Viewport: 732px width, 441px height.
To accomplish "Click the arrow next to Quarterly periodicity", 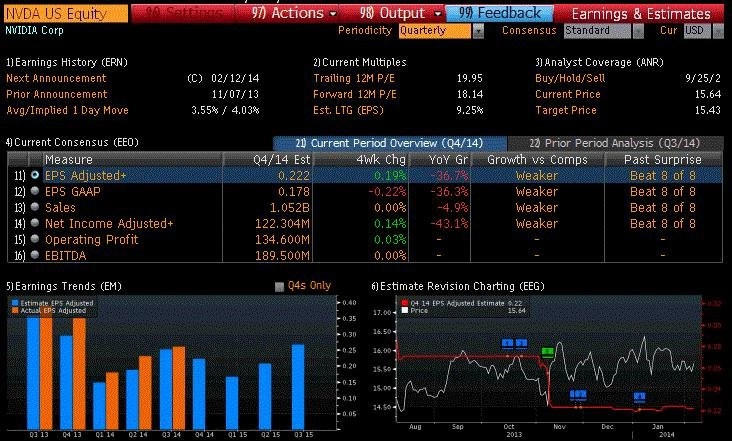I will pos(478,31).
